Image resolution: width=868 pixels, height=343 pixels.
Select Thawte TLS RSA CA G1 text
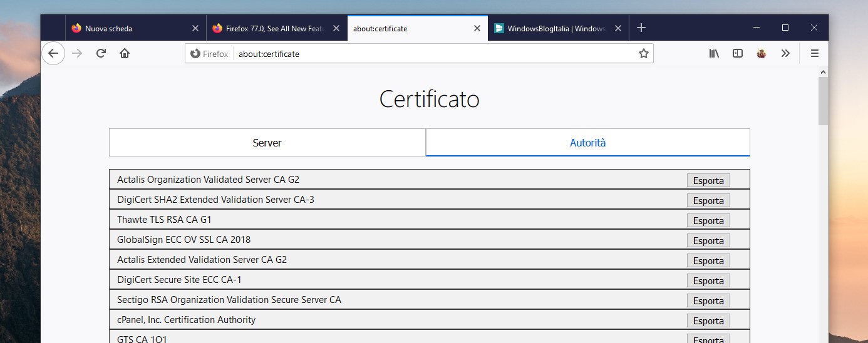(x=164, y=220)
